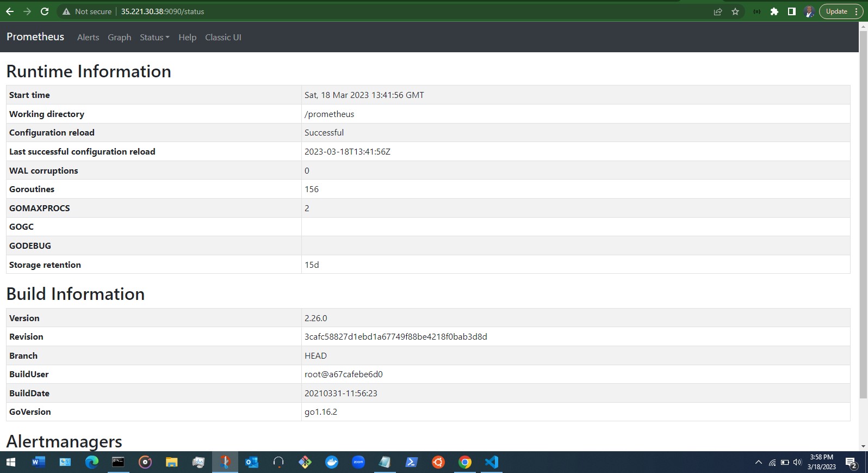Click the Branch value 'HEAD'
This screenshot has height=473, width=868.
(x=315, y=355)
